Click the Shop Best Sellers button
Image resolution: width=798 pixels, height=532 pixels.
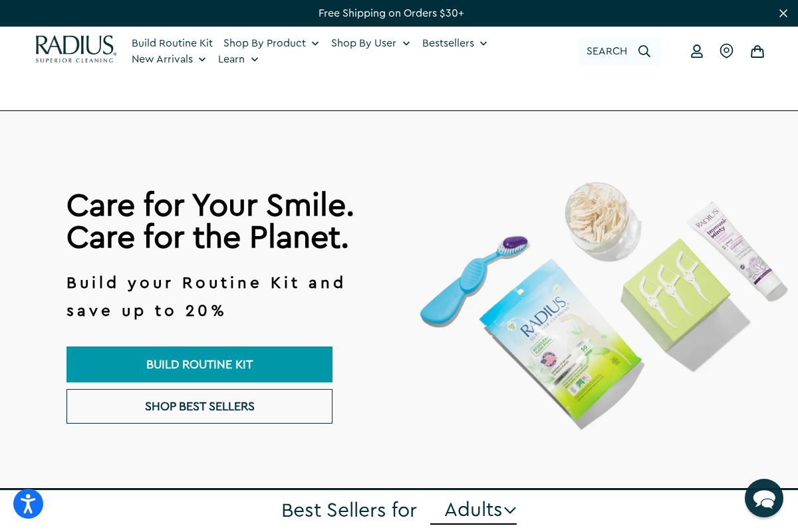(199, 406)
